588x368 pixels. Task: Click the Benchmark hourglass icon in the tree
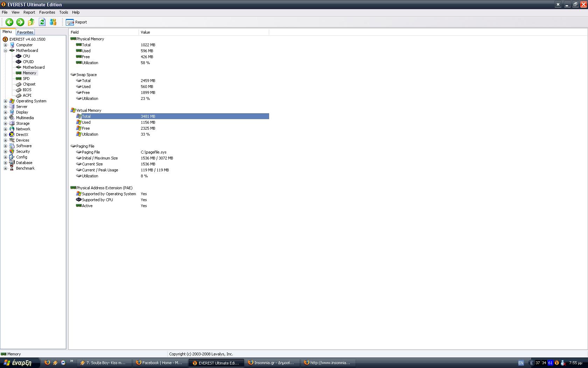pos(12,168)
